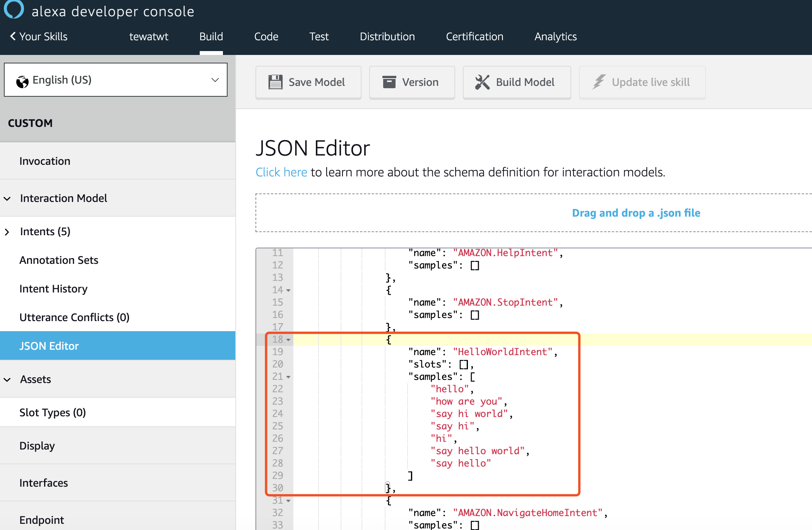Open the Code tab
Viewport: 812px width, 530px height.
click(266, 36)
